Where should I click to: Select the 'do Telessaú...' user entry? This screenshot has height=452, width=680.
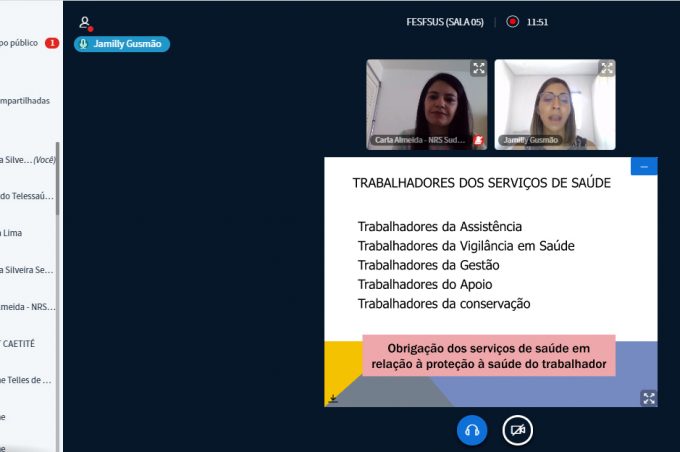point(28,196)
